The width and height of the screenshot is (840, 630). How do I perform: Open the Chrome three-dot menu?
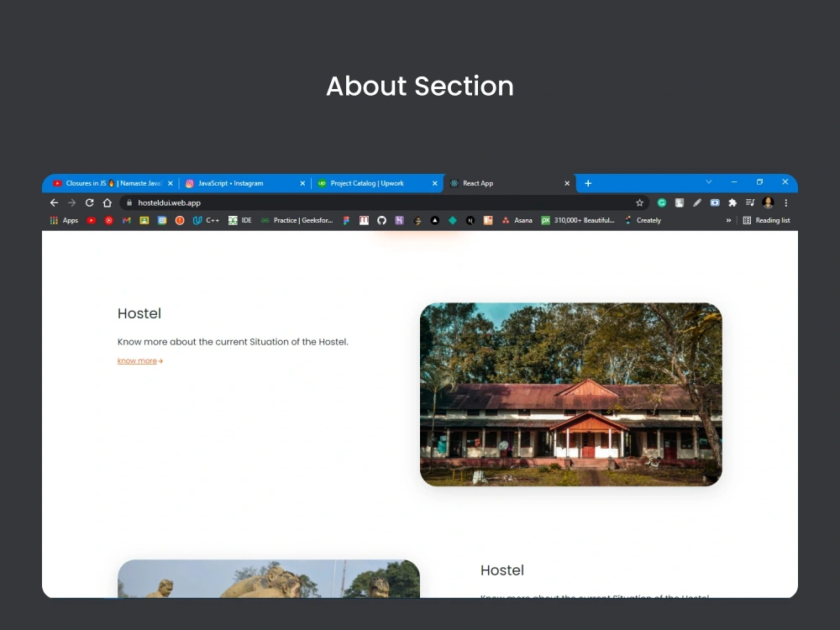[786, 202]
